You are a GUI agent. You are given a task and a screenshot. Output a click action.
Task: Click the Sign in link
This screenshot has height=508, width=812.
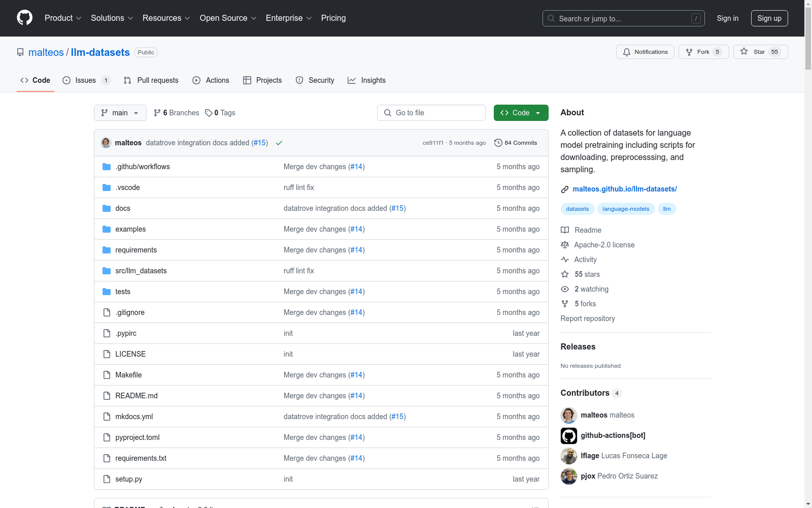click(728, 18)
